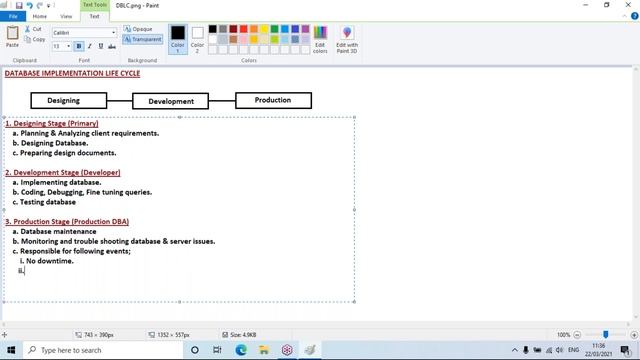Open the ENG language indicator

(x=573, y=350)
